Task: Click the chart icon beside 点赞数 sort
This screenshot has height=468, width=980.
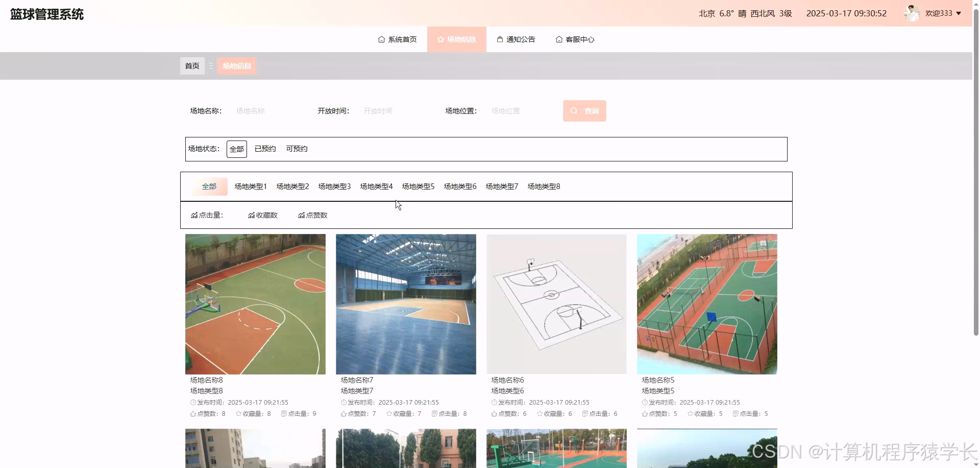Action: click(x=301, y=215)
